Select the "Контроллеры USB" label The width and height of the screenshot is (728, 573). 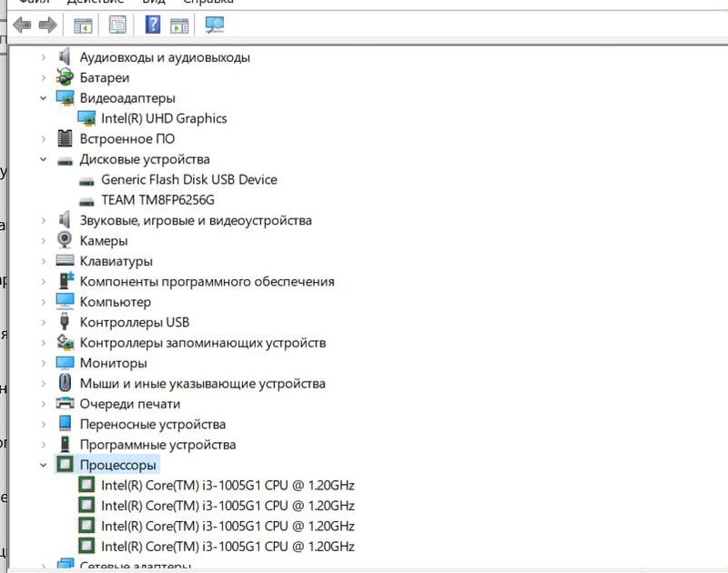(135, 323)
